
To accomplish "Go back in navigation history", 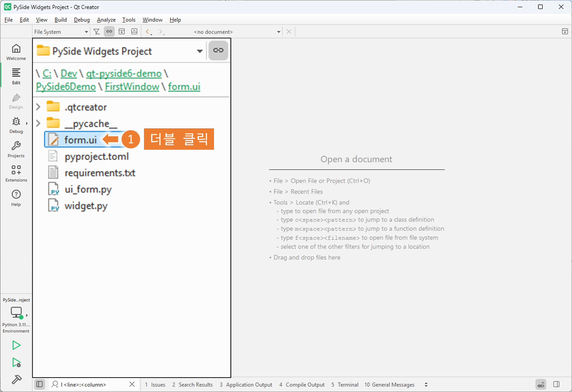I will click(148, 32).
